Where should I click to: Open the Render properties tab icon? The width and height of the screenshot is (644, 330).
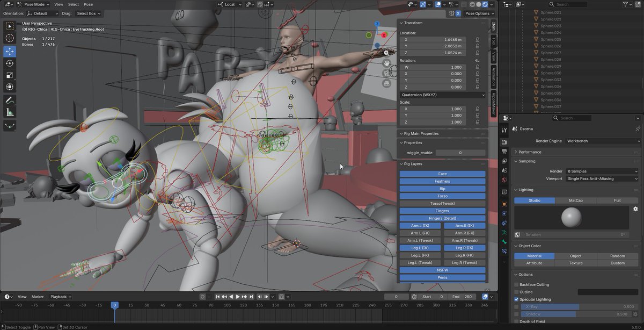tap(504, 142)
